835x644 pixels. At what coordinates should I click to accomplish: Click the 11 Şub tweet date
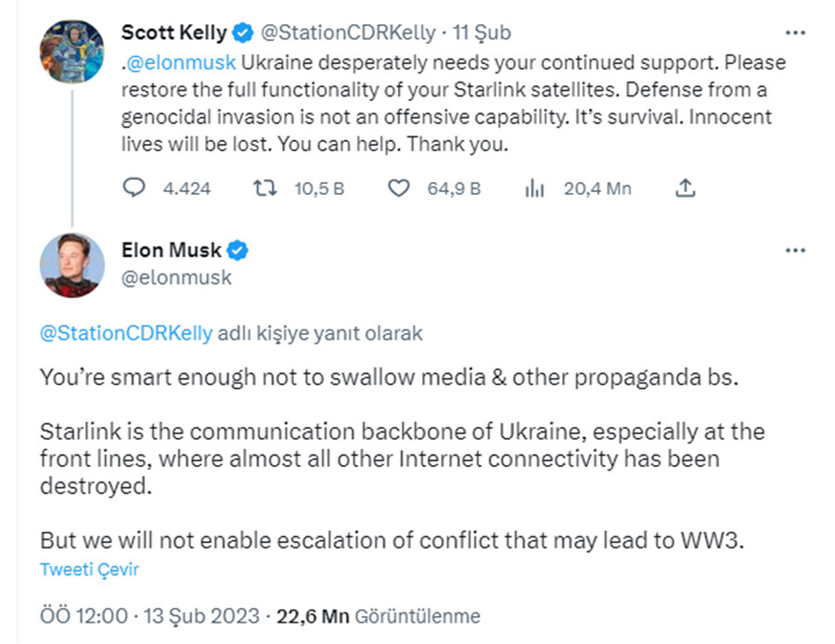tap(482, 33)
